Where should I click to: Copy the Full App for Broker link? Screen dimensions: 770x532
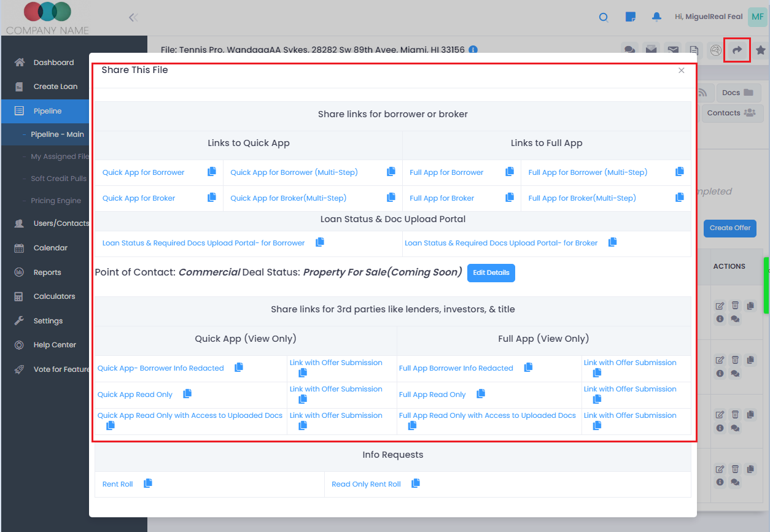point(510,198)
